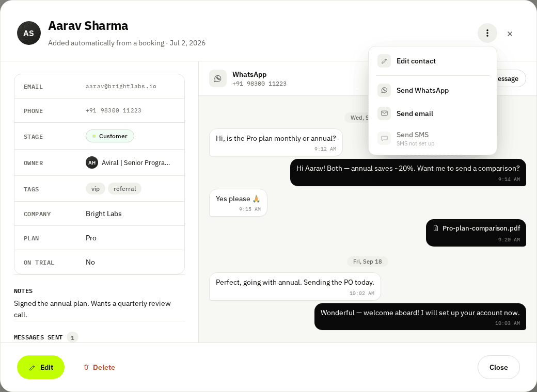Click the WhatsApp number in the chat header
The image size is (537, 392).
tap(259, 84)
